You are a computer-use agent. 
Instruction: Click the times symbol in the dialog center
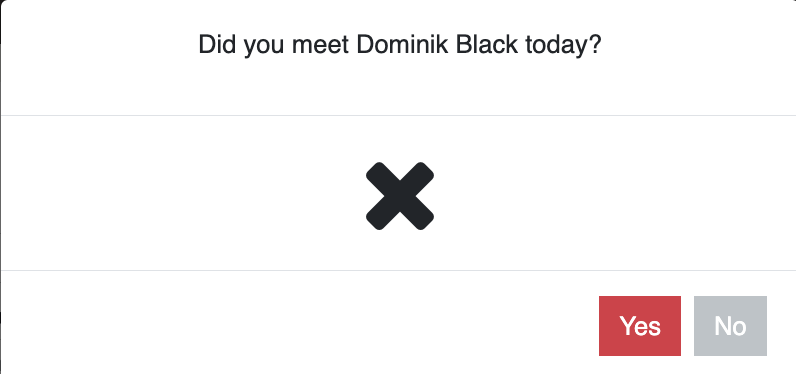pyautogui.click(x=400, y=196)
